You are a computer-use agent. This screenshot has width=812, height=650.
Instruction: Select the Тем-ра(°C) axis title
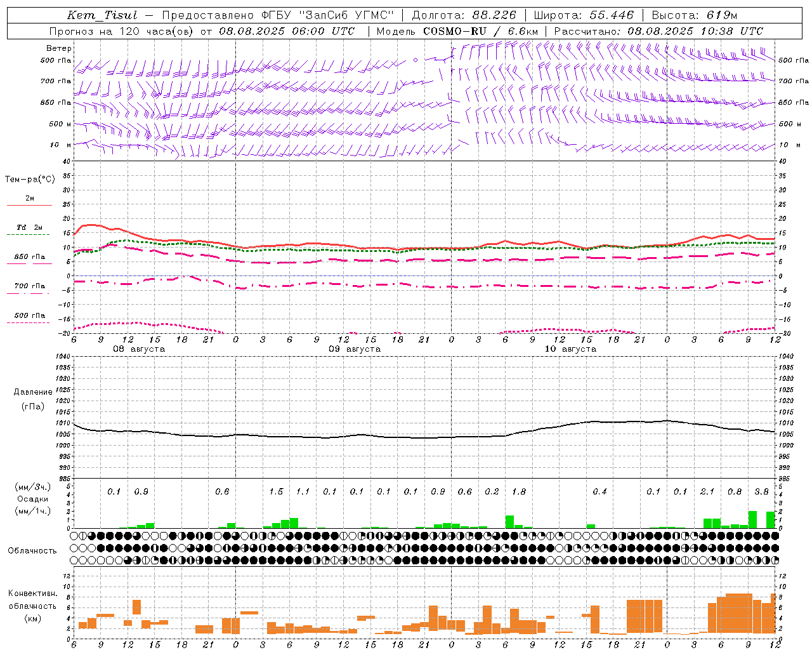click(x=30, y=180)
